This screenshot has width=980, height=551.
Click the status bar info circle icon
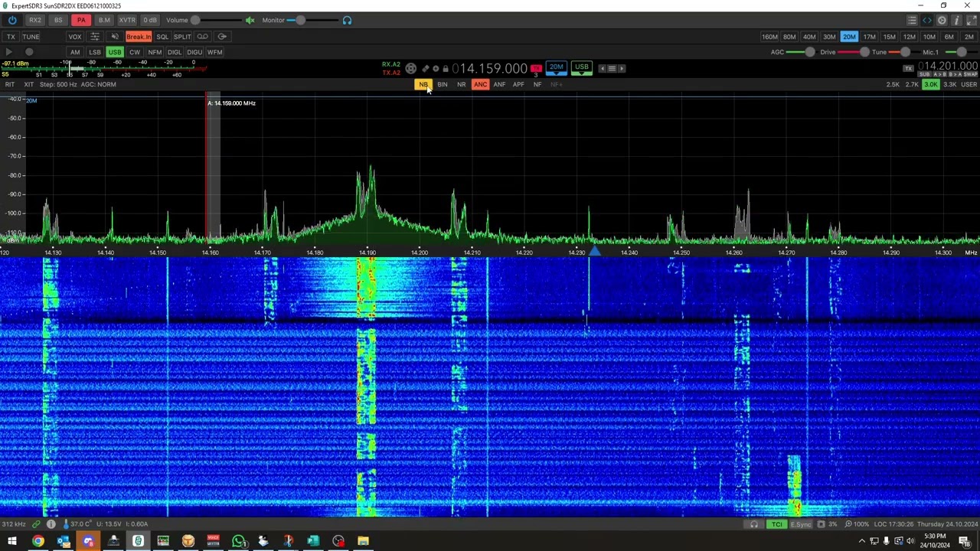(x=51, y=524)
